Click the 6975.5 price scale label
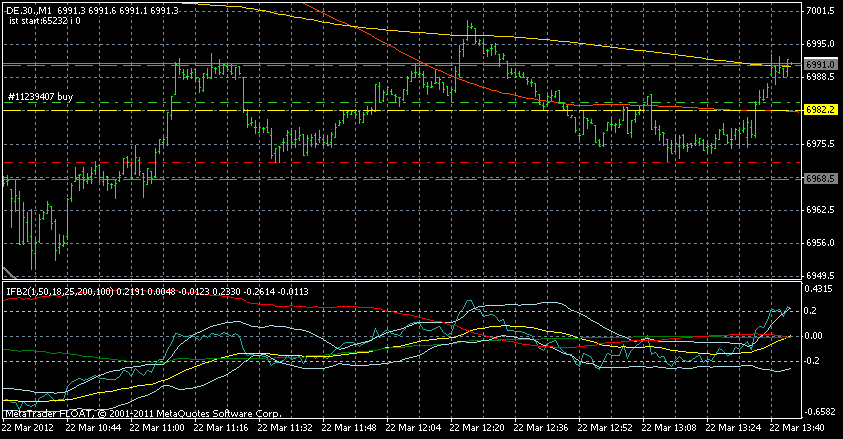843x439 pixels. tap(820, 143)
